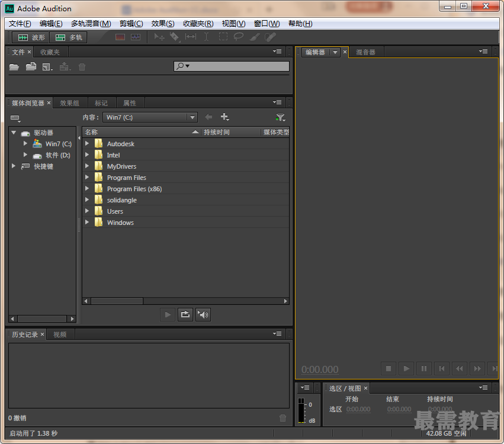This screenshot has height=444, width=504.
Task: Open the 文件(F) menu
Action: 20,24
